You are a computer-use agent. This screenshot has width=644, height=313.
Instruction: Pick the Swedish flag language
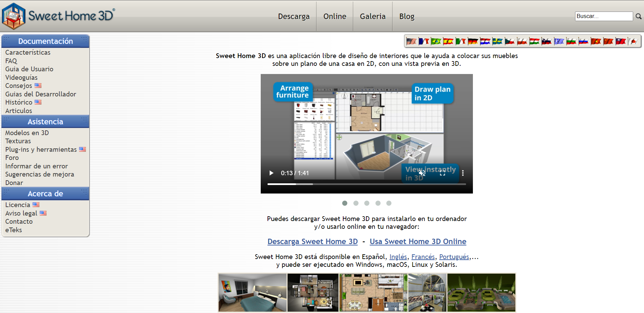(497, 41)
